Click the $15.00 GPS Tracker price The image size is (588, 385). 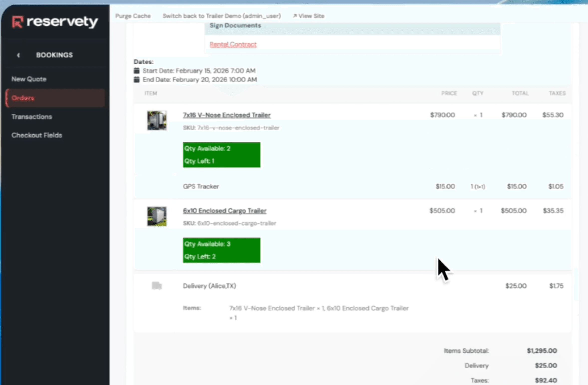pos(445,187)
